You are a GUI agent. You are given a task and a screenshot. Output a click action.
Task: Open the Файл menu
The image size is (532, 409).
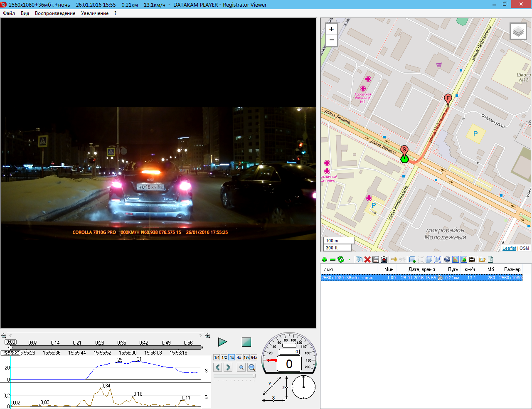[x=9, y=13]
